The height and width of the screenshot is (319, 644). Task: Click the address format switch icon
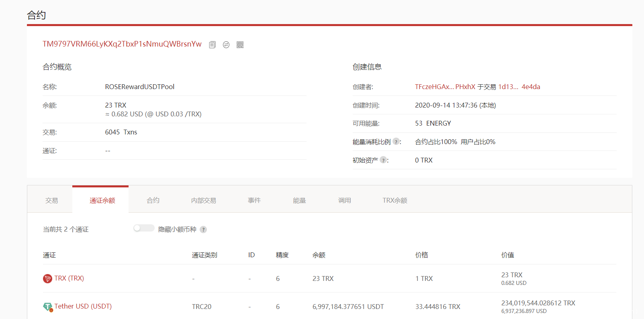point(226,45)
